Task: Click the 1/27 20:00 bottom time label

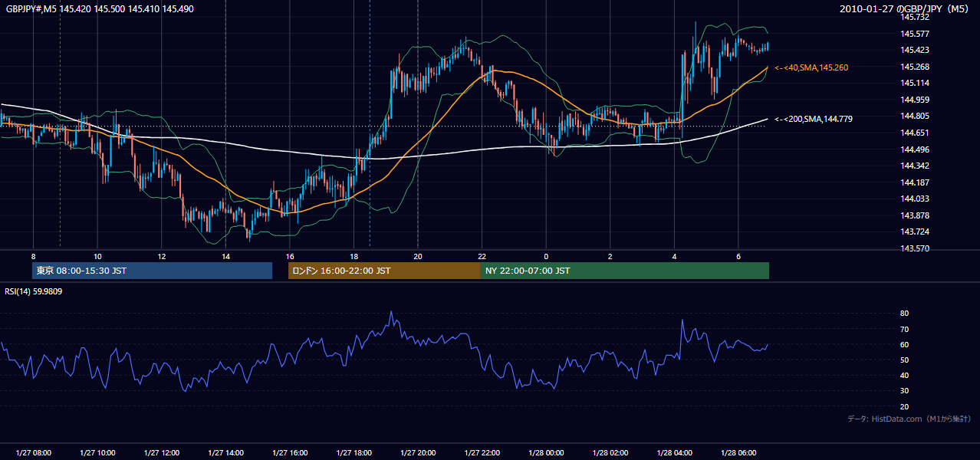Action: [418, 453]
